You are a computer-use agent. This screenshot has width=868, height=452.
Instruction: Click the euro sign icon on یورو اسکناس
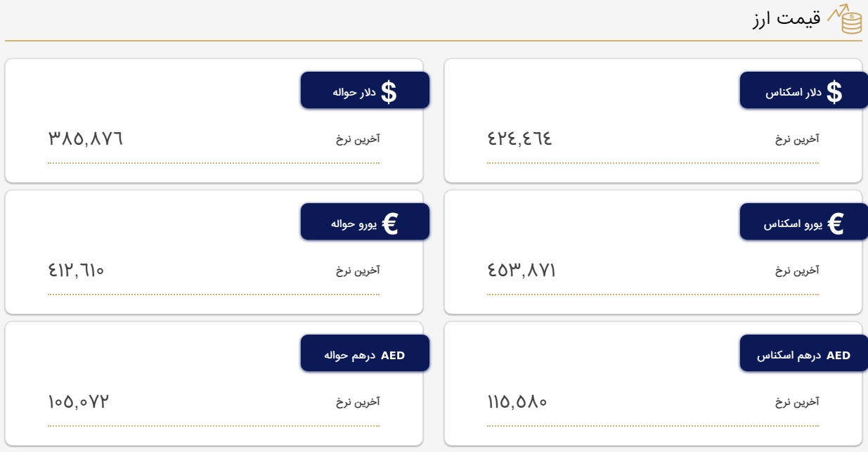pyautogui.click(x=835, y=224)
